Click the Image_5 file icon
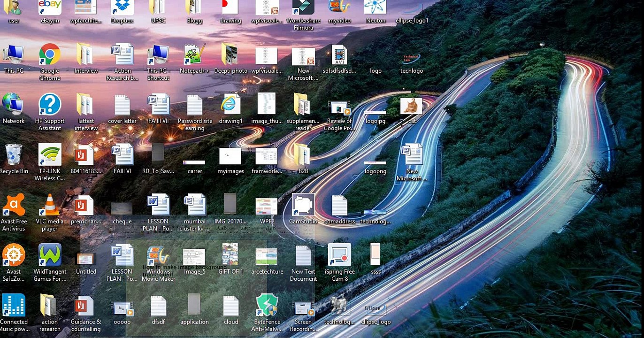644x338 pixels. tap(194, 257)
